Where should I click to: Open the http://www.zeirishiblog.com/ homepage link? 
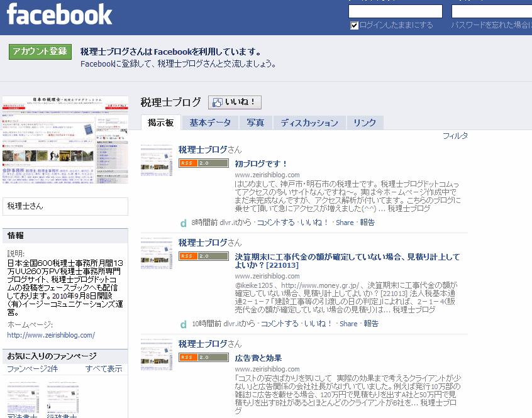51,335
